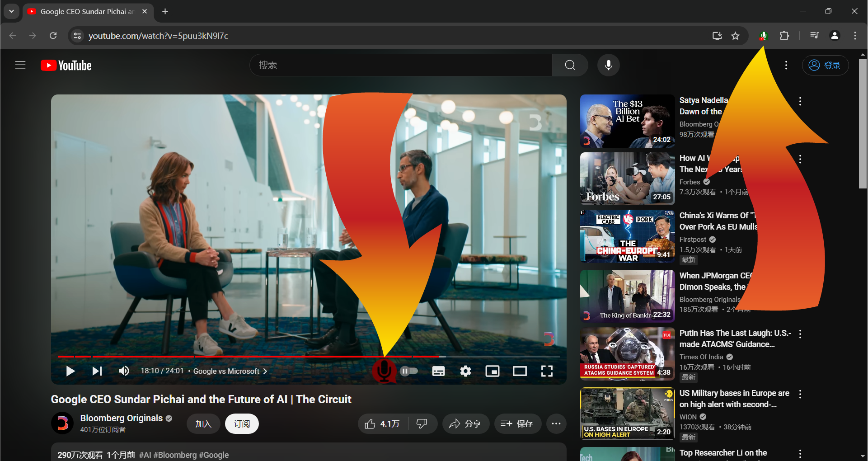Open the YouTube hamburger guide menu
The image size is (868, 461).
pyautogui.click(x=20, y=65)
